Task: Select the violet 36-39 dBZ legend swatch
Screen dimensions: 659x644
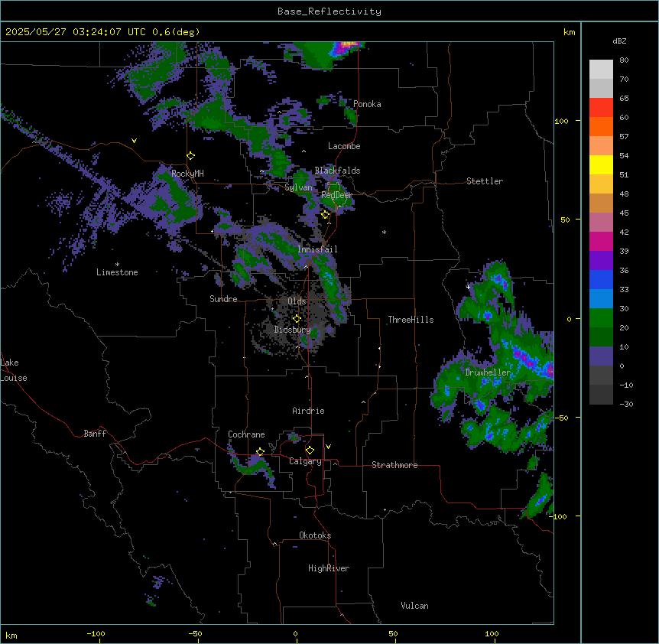Action: 601,260
